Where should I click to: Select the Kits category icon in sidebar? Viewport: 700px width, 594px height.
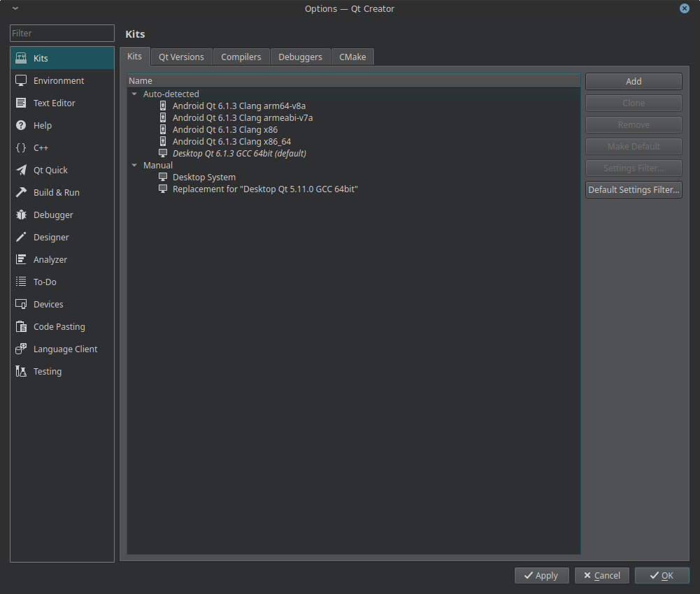click(x=21, y=58)
